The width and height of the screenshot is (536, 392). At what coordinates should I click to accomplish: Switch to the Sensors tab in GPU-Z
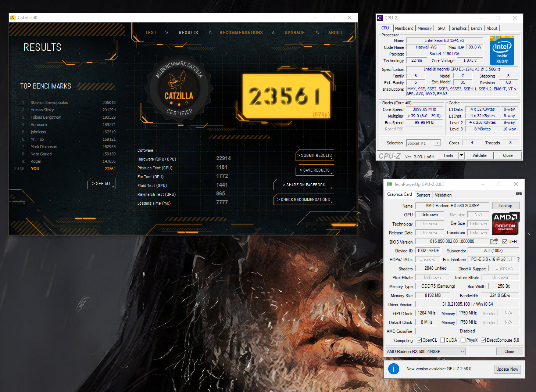(423, 195)
